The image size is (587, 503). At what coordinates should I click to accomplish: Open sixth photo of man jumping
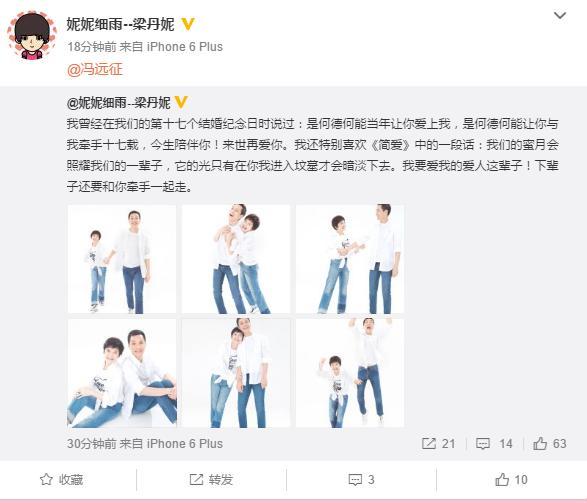point(350,373)
